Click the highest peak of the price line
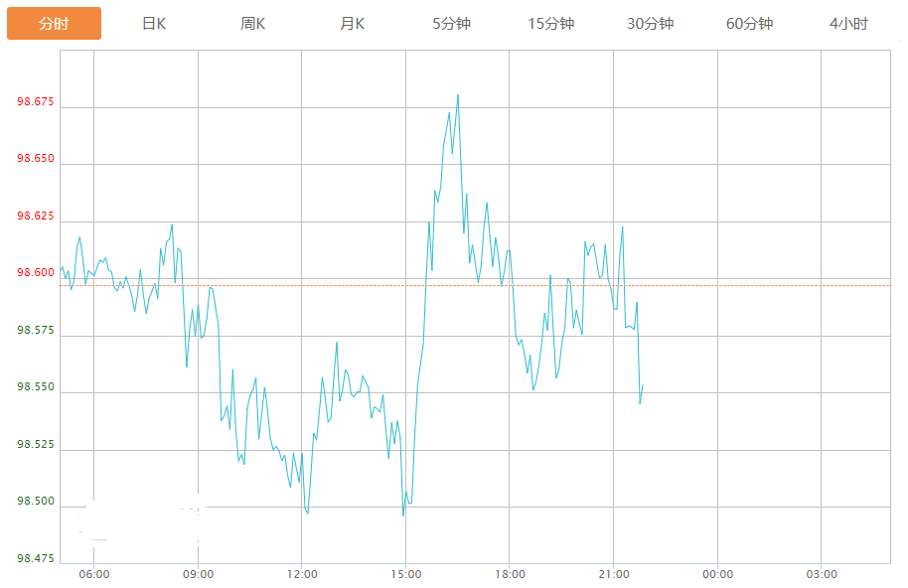The width and height of the screenshot is (908, 588). tap(457, 95)
